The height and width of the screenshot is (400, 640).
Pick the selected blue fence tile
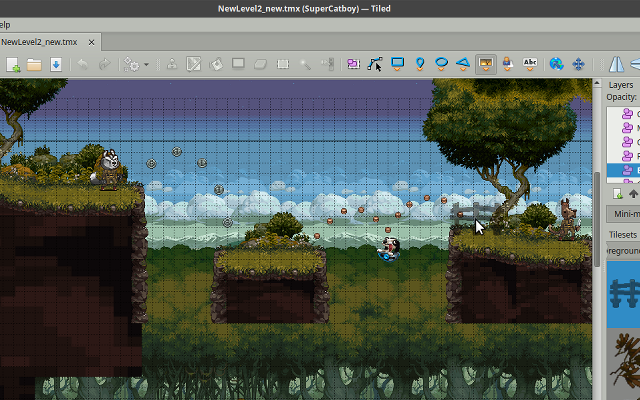(x=624, y=295)
